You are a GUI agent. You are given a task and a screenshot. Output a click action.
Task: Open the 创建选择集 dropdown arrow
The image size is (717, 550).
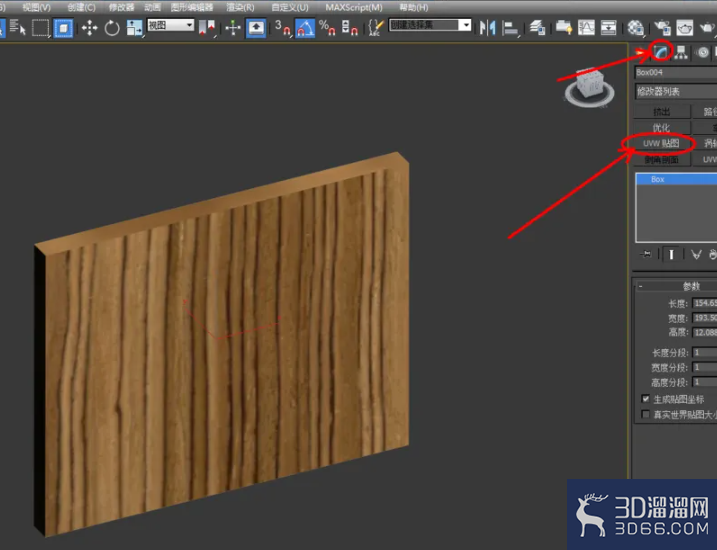point(466,25)
